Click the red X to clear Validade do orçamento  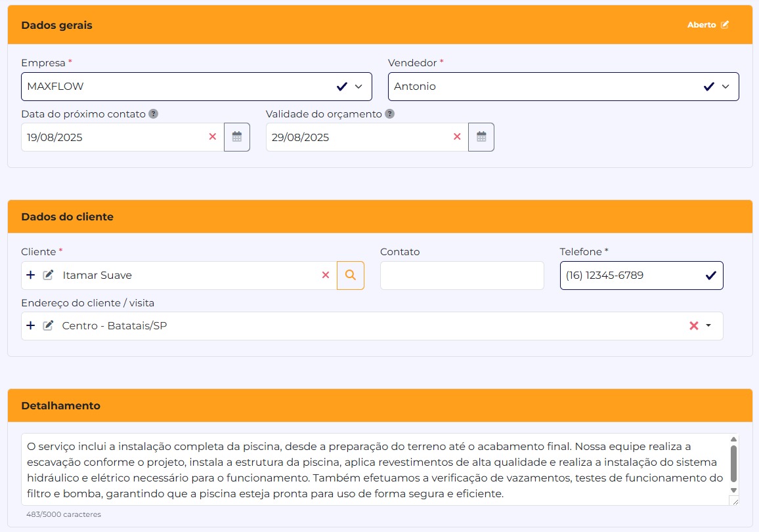coord(457,137)
